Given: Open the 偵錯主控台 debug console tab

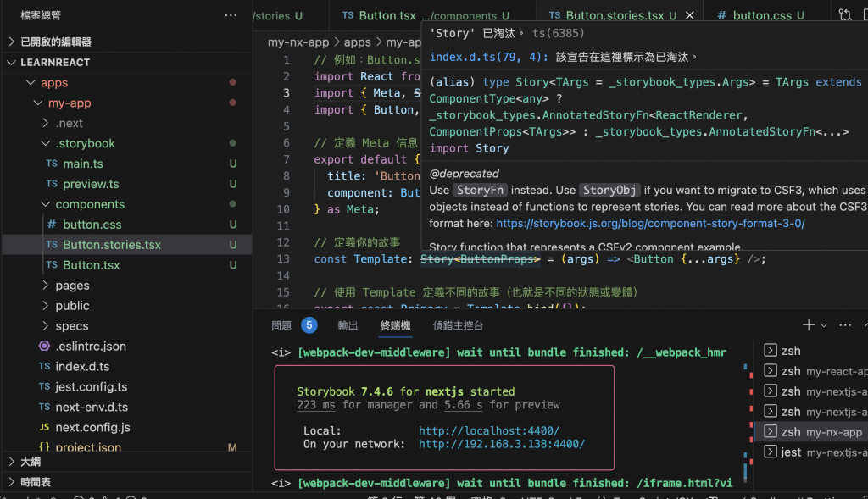Looking at the screenshot, I should click(458, 325).
